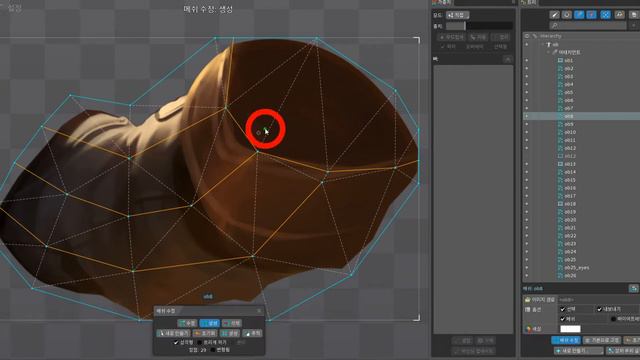Open 새로 만들기... dropdown in properties
Screen dimensions: 640x360
pos(579,351)
